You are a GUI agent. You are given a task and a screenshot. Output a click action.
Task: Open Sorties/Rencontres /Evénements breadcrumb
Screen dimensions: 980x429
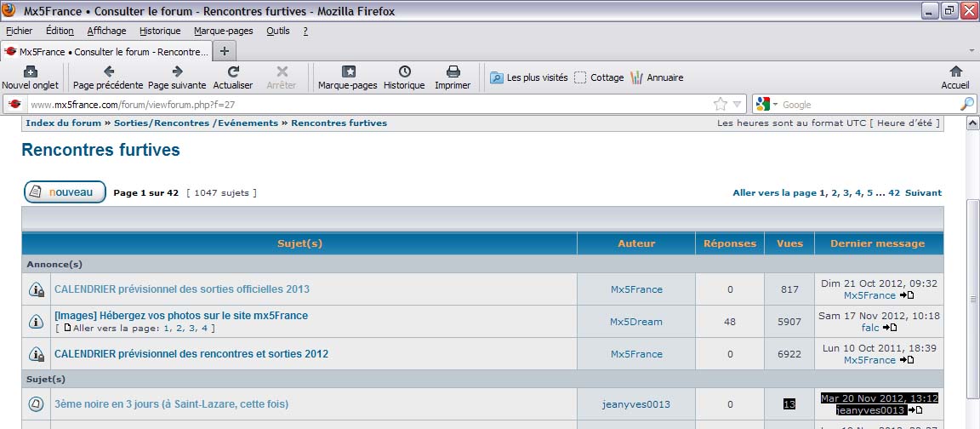[x=196, y=123]
